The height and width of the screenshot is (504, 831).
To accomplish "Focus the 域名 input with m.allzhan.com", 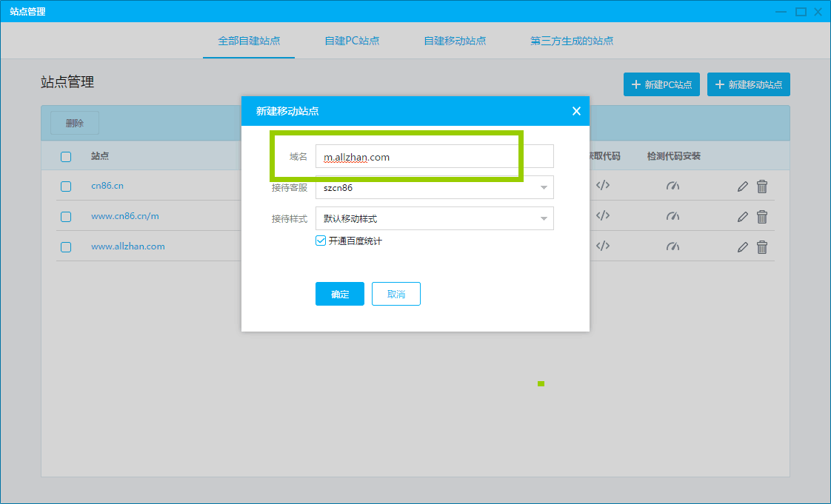I will click(435, 156).
